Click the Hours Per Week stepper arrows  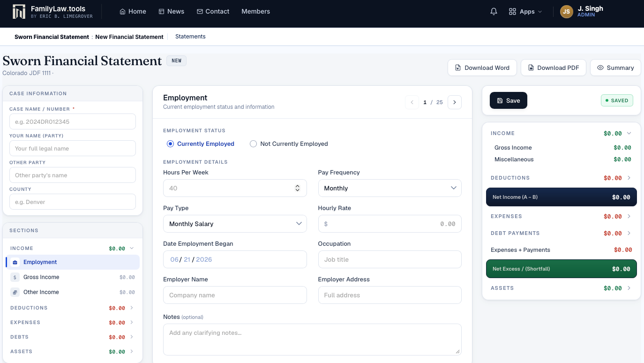(297, 188)
